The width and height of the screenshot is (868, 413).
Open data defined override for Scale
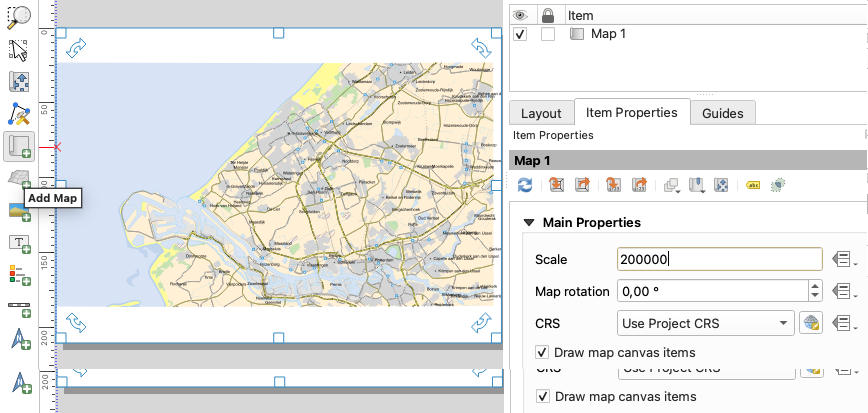(x=842, y=259)
